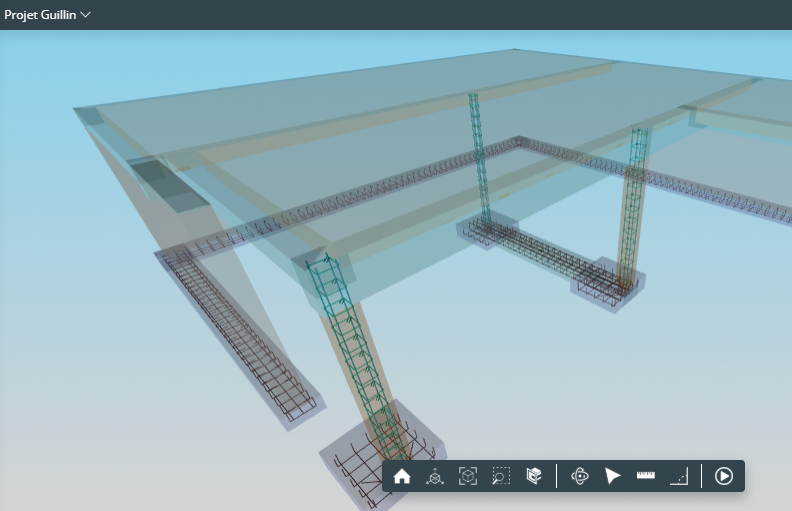Screen dimensions: 792x511
Task: Pick the arrow selection tool
Action: click(612, 476)
